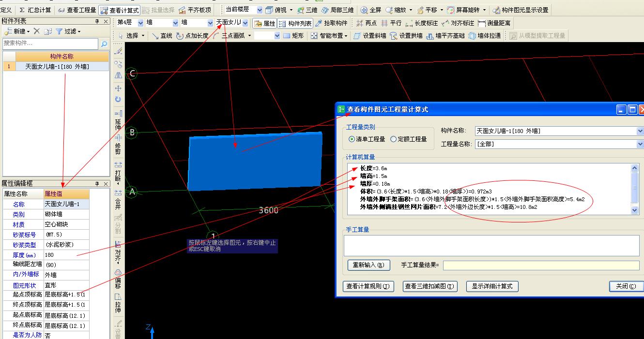The height and width of the screenshot is (339, 644).
Task: Click the 重新输入 button
Action: [368, 265]
